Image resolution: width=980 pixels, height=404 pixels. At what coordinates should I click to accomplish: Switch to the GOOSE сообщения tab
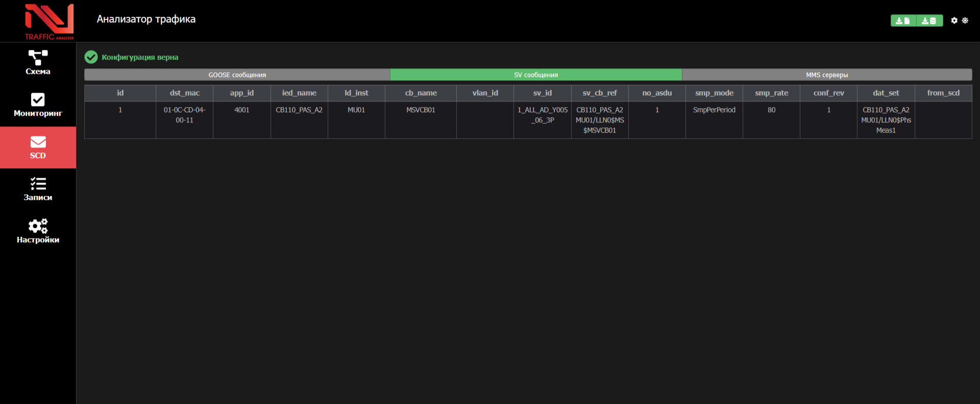click(x=237, y=75)
